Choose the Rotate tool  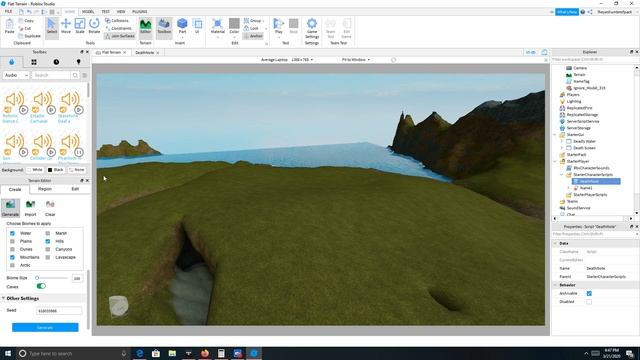[x=94, y=26]
